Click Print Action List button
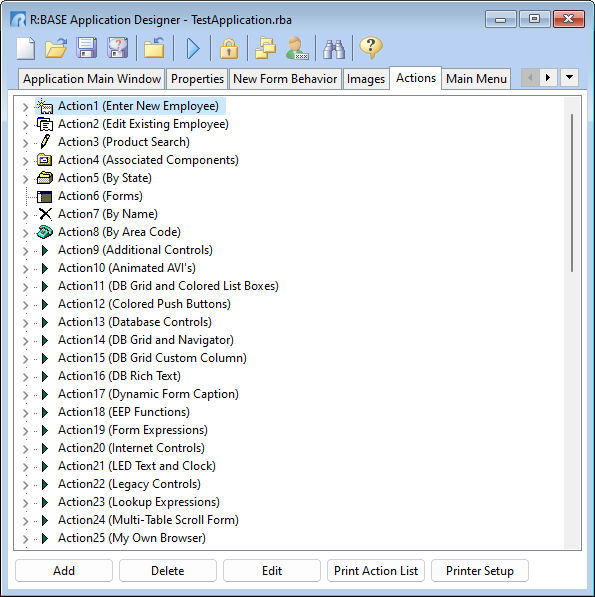 click(x=376, y=570)
